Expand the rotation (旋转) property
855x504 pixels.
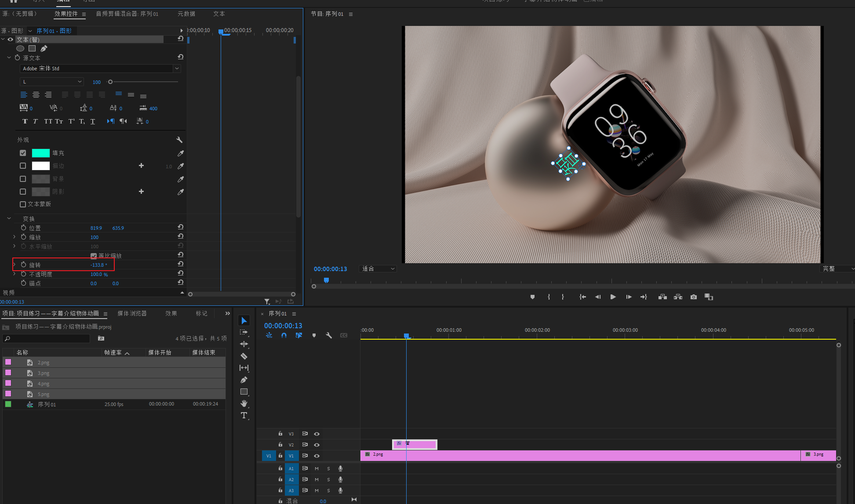[14, 265]
